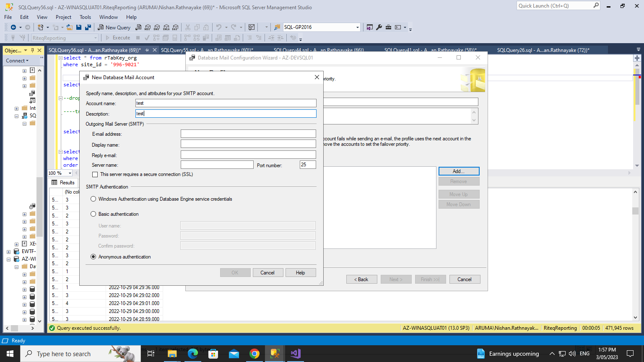
Task: Click the Port number field
Action: (308, 165)
